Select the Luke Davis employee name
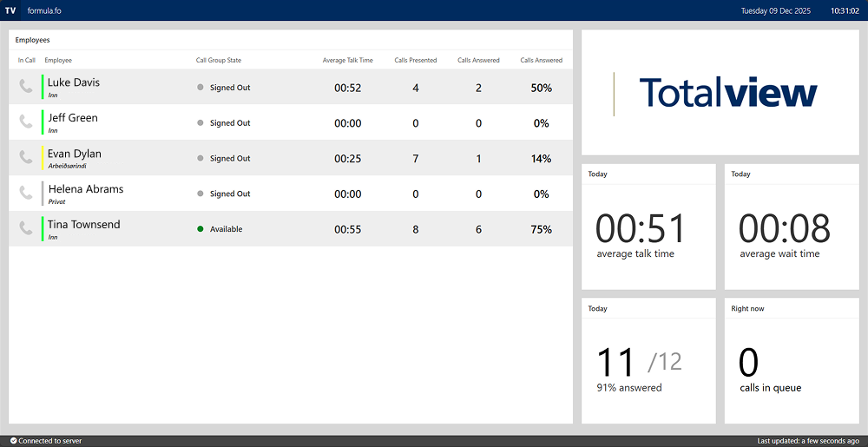Image resolution: width=868 pixels, height=447 pixels. [x=74, y=82]
